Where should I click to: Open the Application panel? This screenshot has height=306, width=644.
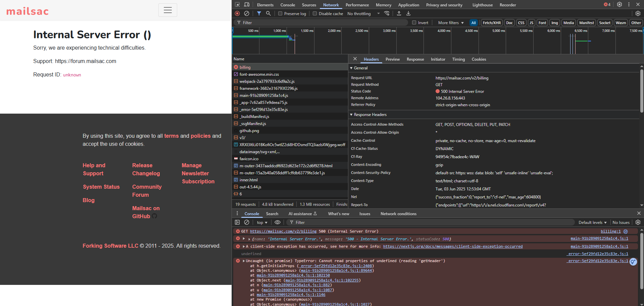[408, 5]
